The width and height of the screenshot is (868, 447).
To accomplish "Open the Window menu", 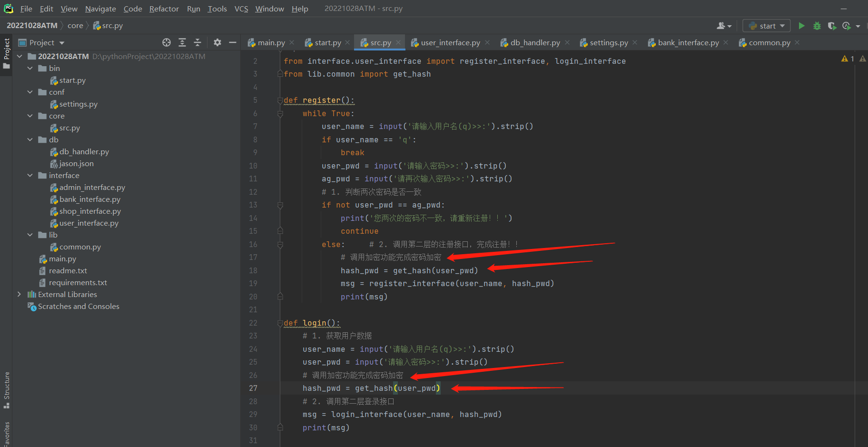I will pos(269,9).
